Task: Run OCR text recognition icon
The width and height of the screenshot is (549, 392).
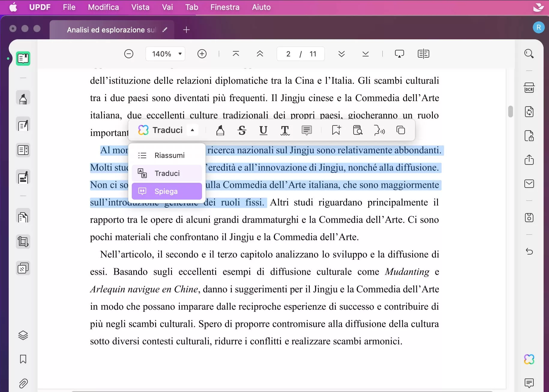Action: (x=529, y=88)
